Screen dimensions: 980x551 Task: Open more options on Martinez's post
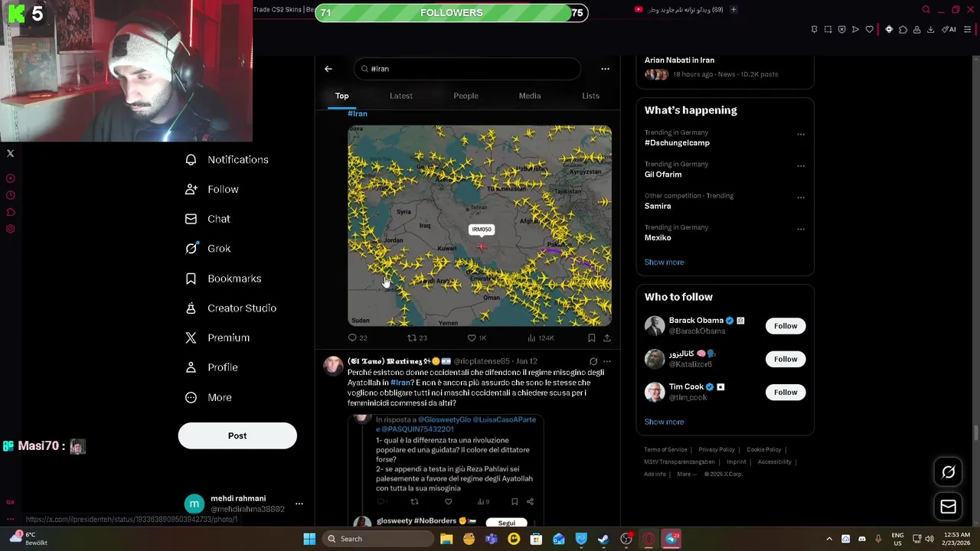click(x=607, y=361)
